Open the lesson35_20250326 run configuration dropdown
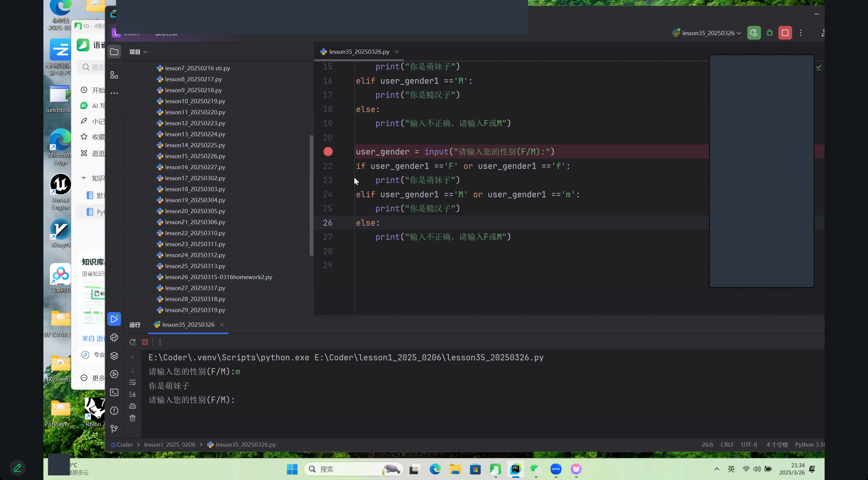This screenshot has height=480, width=868. 707,33
